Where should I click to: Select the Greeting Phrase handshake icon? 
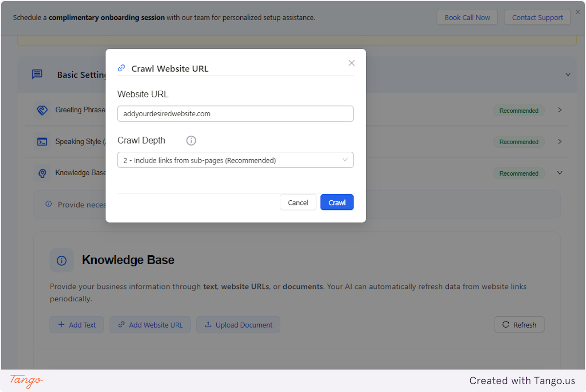[x=42, y=110]
